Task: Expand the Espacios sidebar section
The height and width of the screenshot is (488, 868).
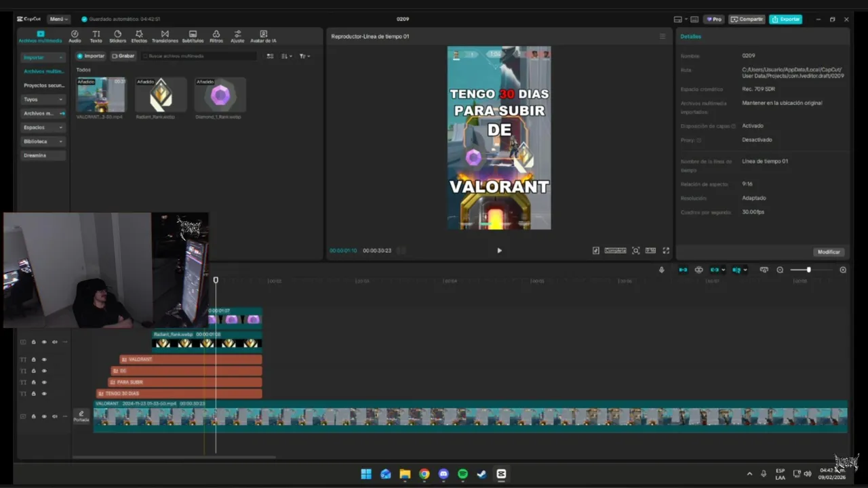Action: [x=43, y=127]
